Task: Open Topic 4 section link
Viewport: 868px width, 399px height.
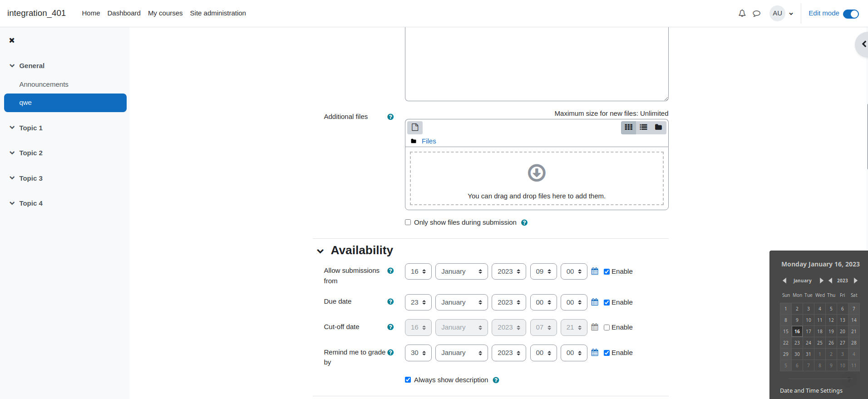Action: tap(31, 203)
